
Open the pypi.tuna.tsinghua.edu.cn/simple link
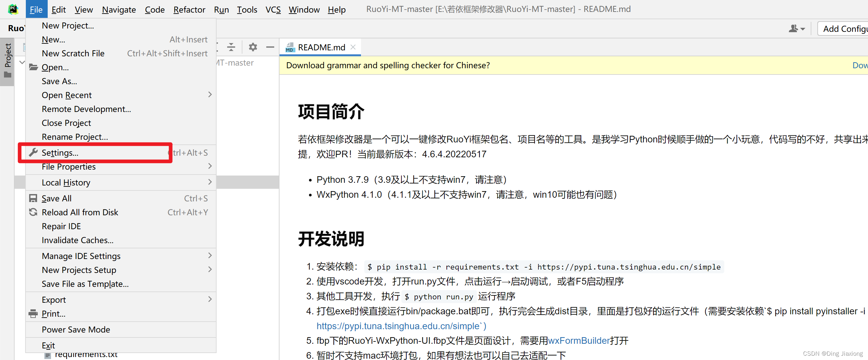[401, 326]
